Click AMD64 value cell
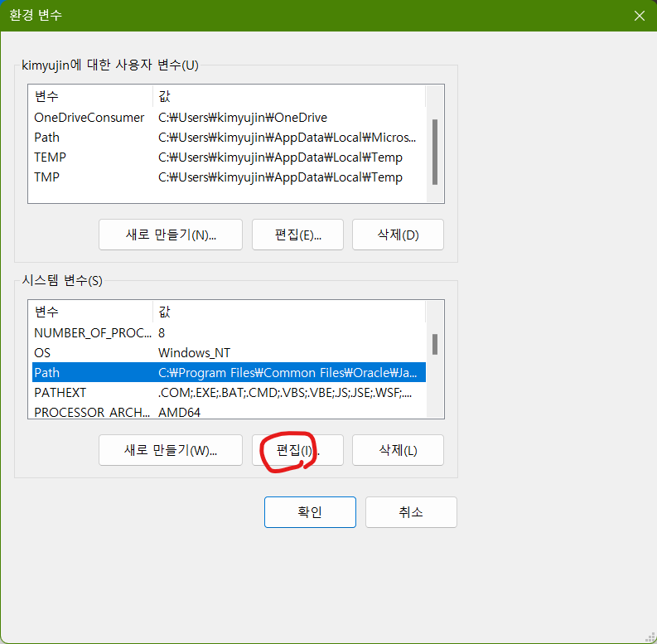The image size is (657, 644). pos(179,412)
